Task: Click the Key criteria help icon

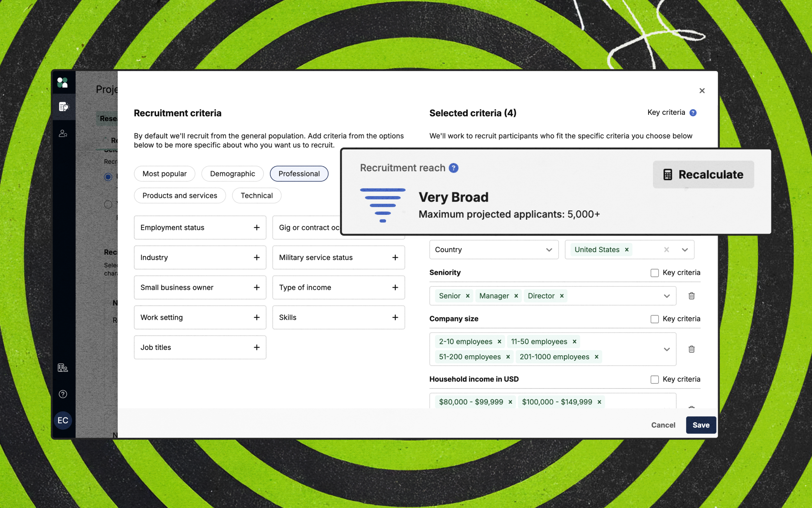Action: click(x=693, y=113)
